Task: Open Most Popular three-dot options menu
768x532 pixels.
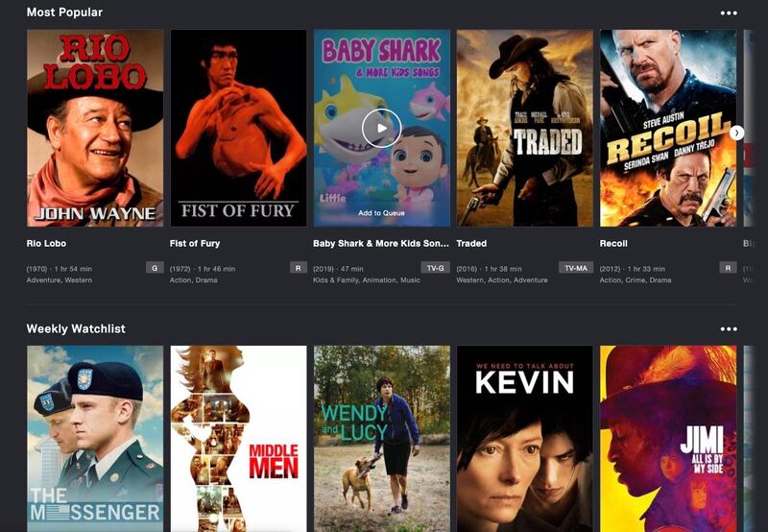Action: [729, 12]
